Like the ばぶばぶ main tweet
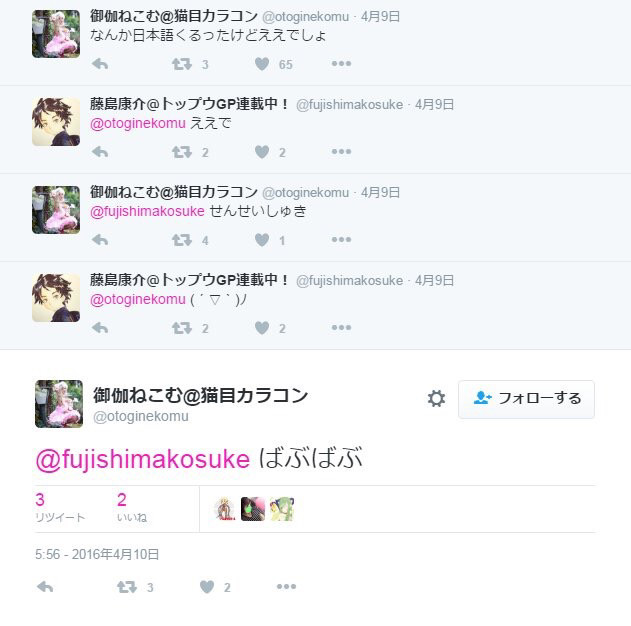The width and height of the screenshot is (631, 626). click(x=207, y=587)
